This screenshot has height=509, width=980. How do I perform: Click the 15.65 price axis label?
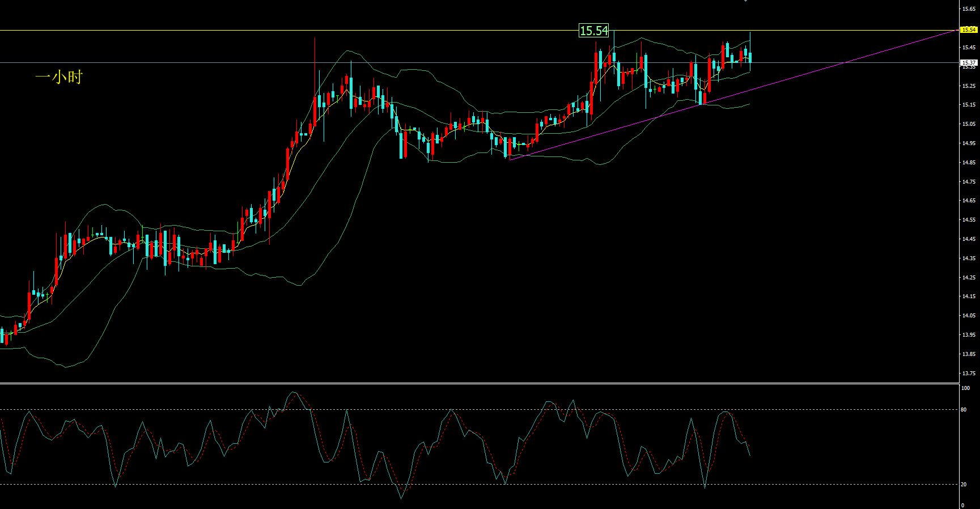(969, 9)
